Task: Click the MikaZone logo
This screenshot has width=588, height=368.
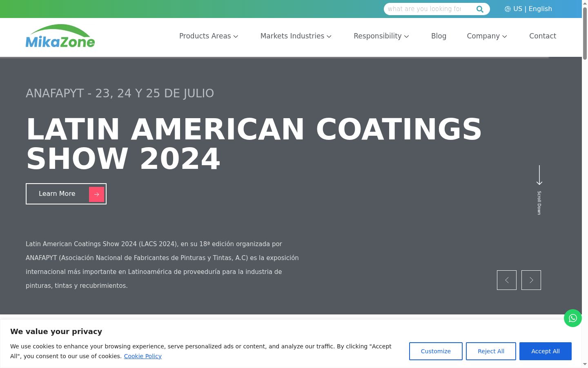Action: tap(60, 36)
